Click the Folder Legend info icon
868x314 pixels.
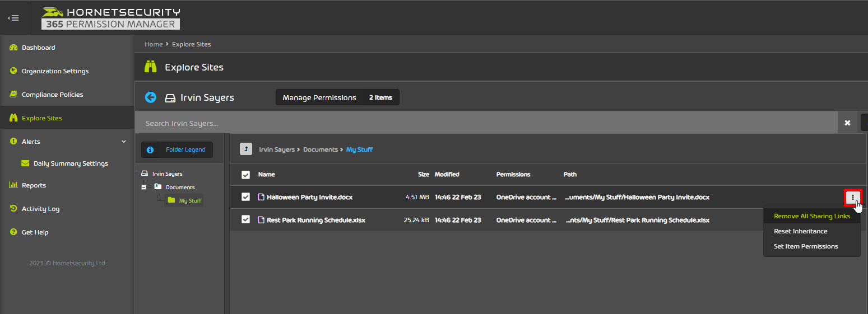pyautogui.click(x=150, y=150)
